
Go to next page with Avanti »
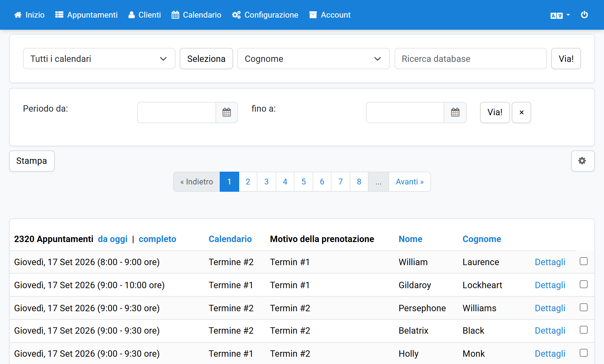[410, 182]
